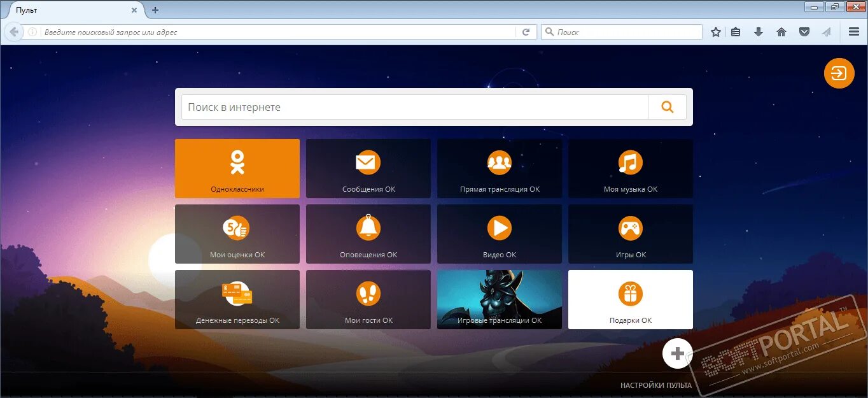This screenshot has height=398, width=868.
Task: Close the Пульт tab
Action: (x=134, y=10)
